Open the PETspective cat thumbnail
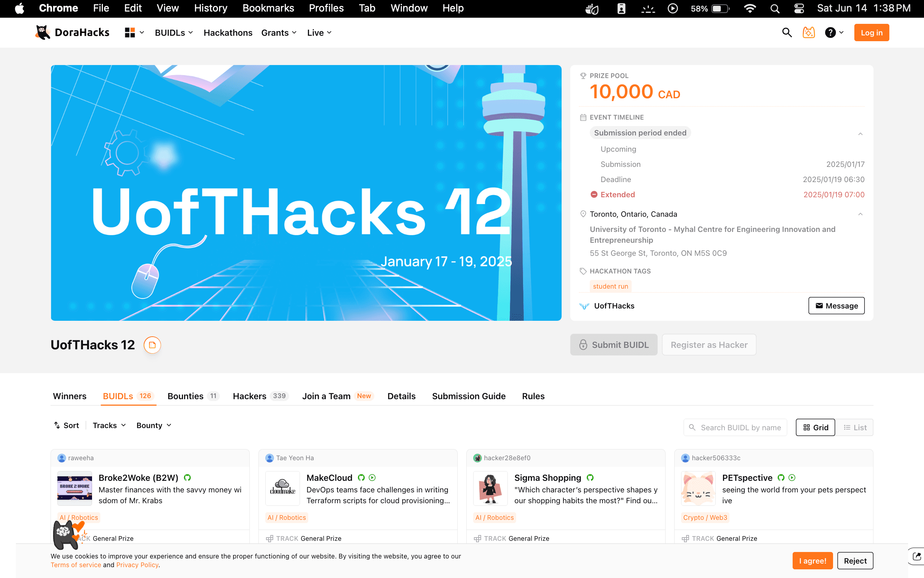924x578 pixels. pyautogui.click(x=698, y=488)
